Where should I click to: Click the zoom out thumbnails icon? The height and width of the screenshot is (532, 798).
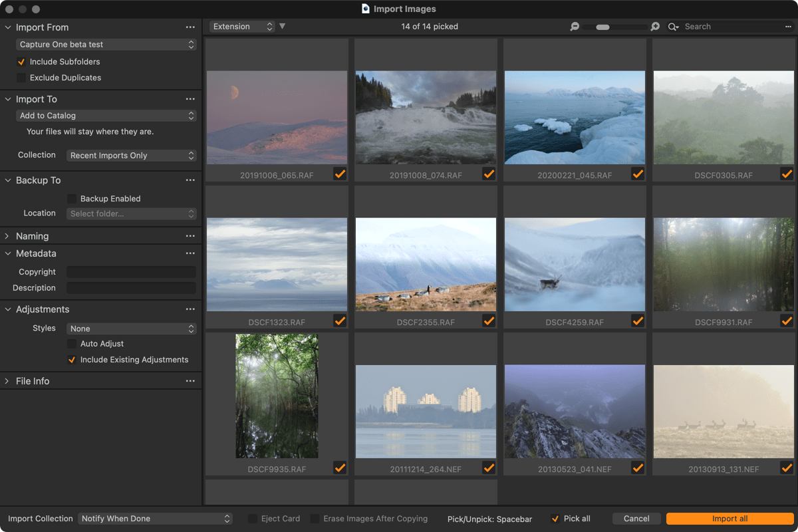pyautogui.click(x=575, y=27)
